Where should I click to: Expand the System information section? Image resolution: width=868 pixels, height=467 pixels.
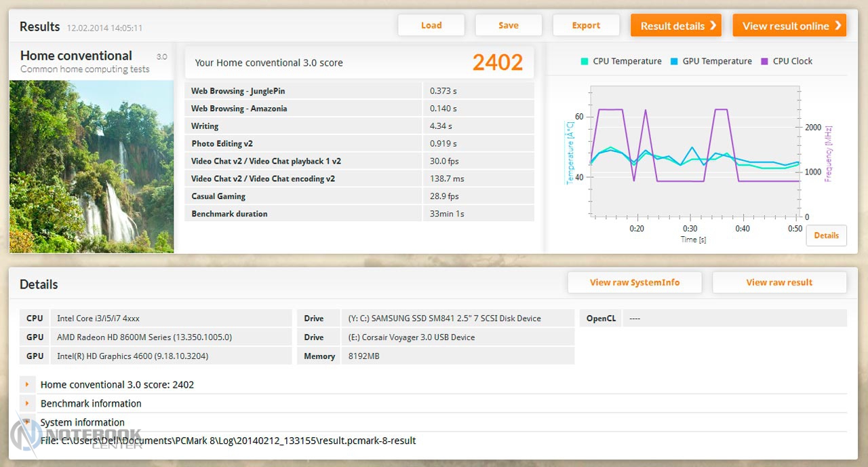click(x=27, y=422)
